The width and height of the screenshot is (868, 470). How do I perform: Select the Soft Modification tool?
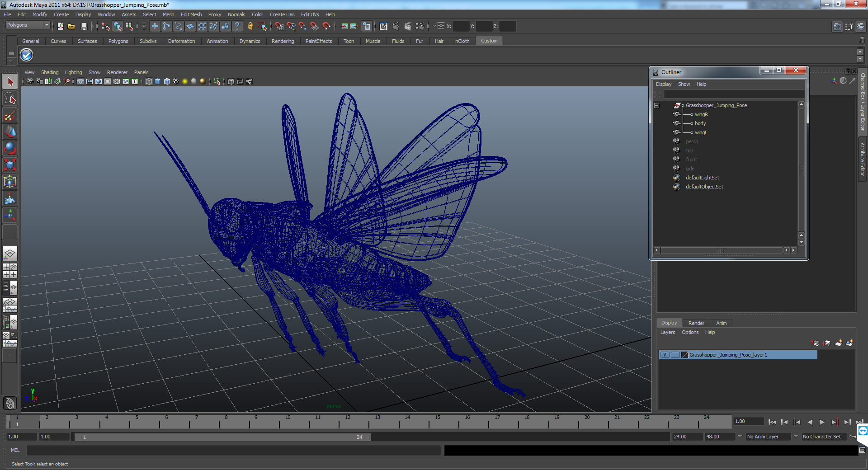(x=10, y=198)
